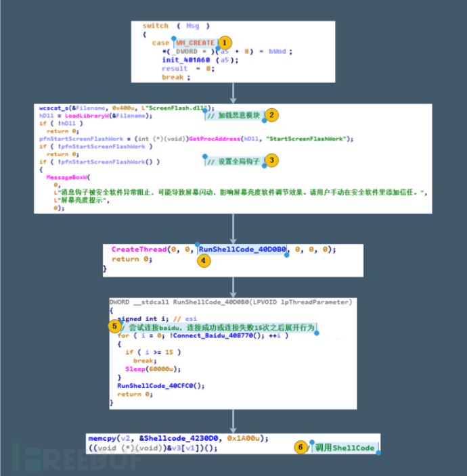The height and width of the screenshot is (476, 467).
Task: Select the 'result = 0;' line
Action: (188, 68)
